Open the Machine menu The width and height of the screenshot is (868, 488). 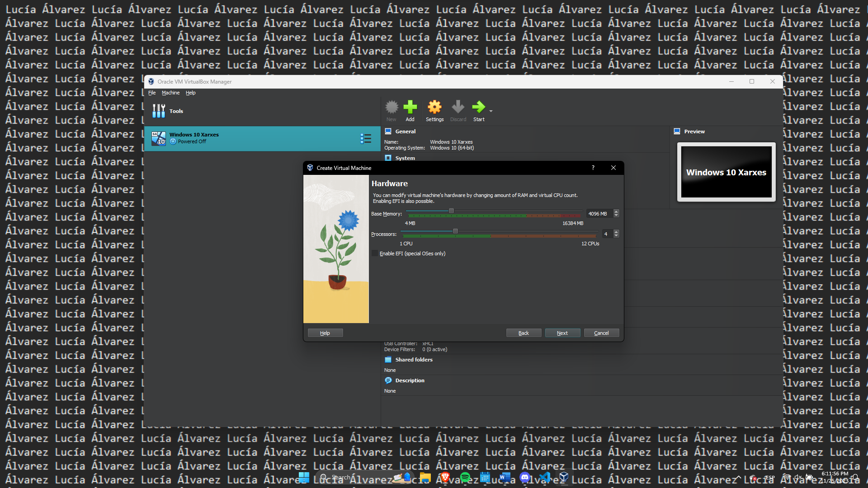click(x=170, y=93)
